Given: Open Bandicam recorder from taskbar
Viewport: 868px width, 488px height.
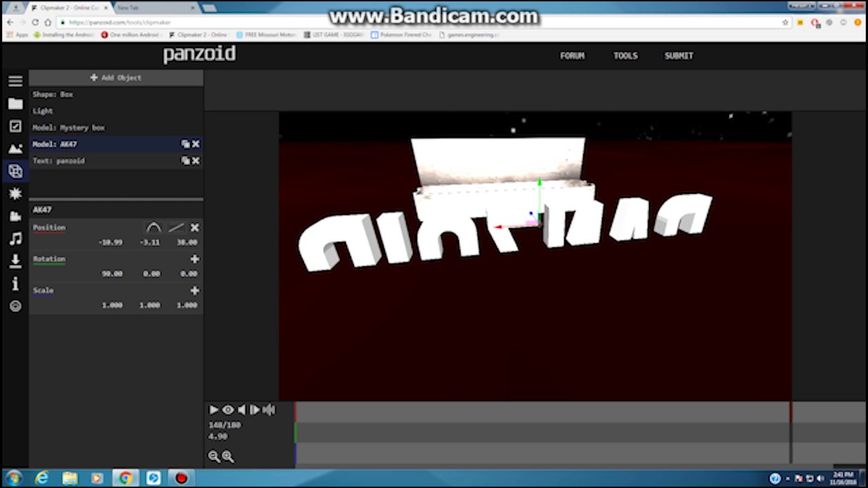Looking at the screenshot, I should tap(181, 479).
